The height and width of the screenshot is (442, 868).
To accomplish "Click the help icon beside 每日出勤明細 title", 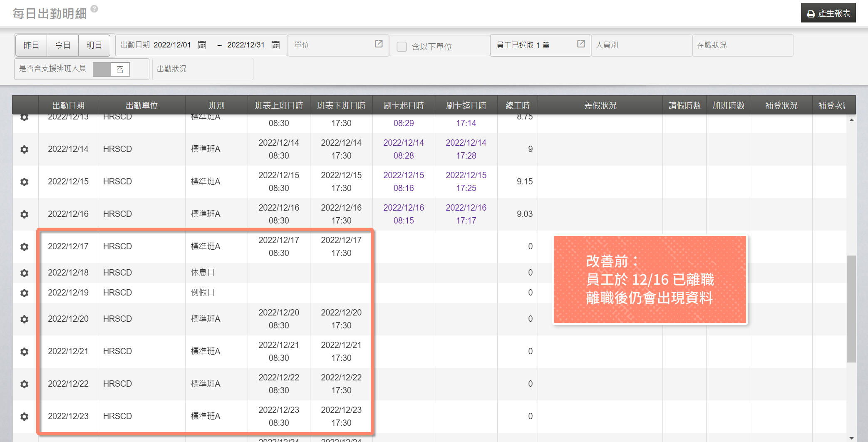I will (94, 9).
